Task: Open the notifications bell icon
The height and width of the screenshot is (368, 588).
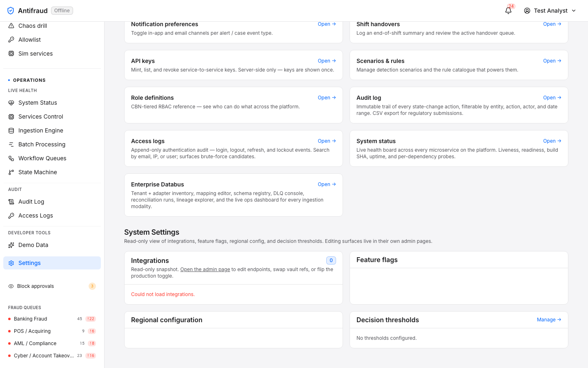Action: click(508, 11)
